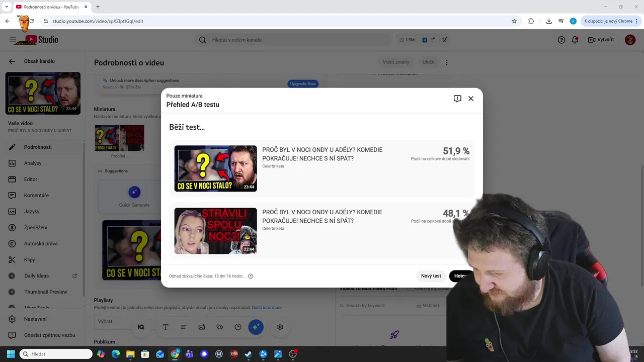Open Zpeněžení in the sidebar
This screenshot has width=644, height=362.
point(43,227)
